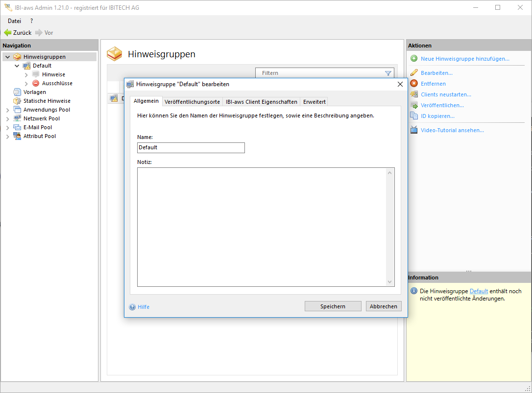Expand the Anwendungs Pool node

7,110
